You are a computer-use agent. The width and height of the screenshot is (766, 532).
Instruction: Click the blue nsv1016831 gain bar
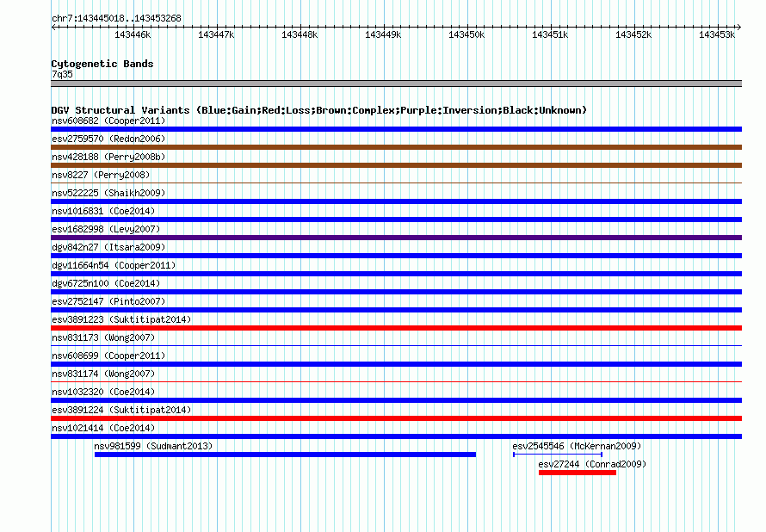tap(396, 220)
